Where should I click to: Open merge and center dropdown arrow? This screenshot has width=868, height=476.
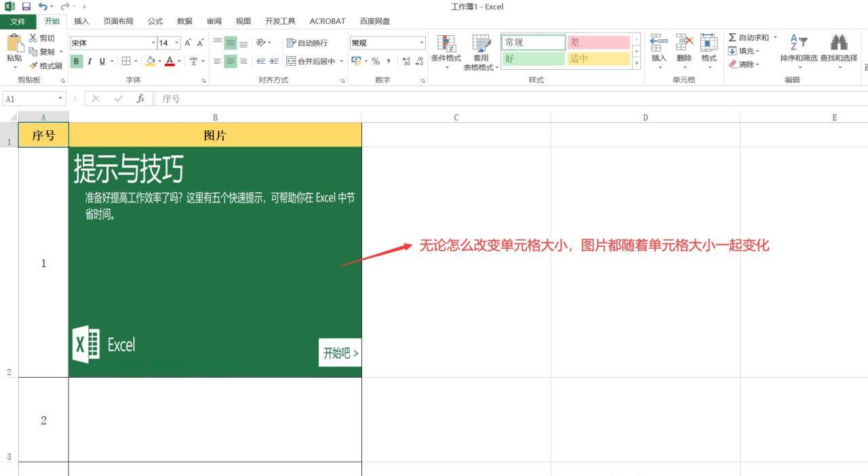pyautogui.click(x=342, y=61)
